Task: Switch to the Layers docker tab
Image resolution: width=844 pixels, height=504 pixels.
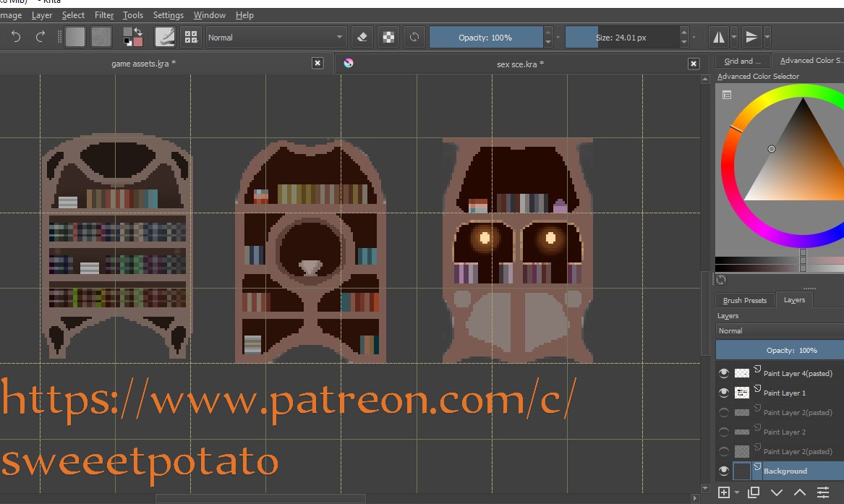Action: point(795,299)
